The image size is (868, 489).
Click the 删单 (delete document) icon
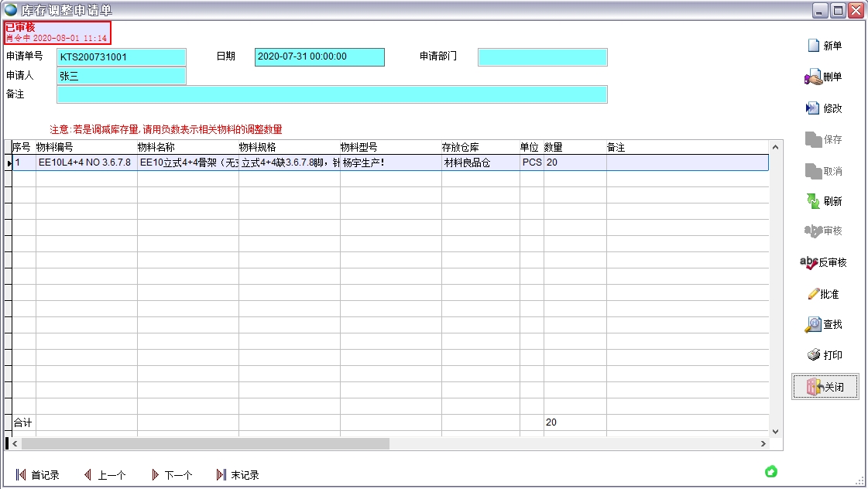tap(813, 77)
